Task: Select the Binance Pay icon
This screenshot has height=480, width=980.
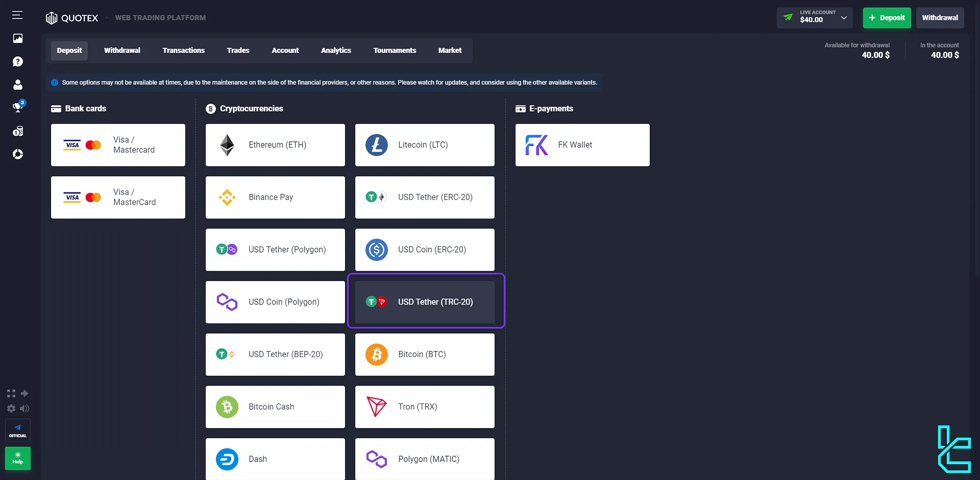Action: [x=227, y=197]
